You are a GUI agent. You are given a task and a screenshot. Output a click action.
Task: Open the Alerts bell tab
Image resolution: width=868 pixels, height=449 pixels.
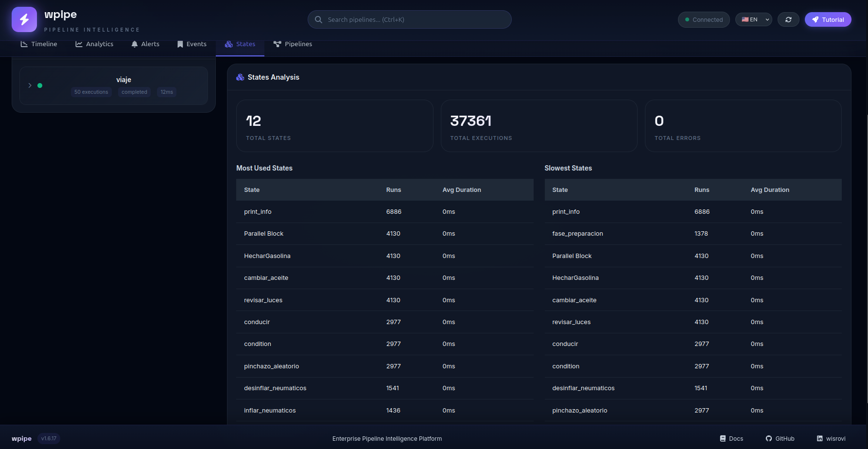coord(145,44)
